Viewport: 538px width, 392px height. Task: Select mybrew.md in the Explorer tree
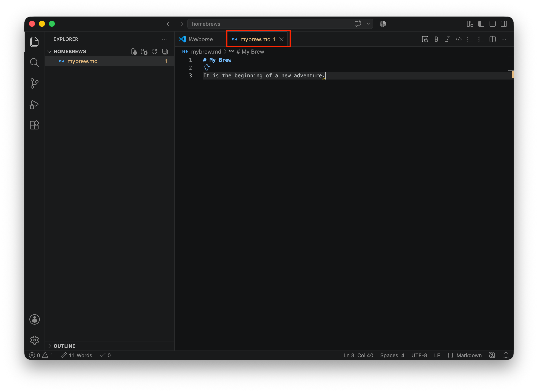coord(110,61)
